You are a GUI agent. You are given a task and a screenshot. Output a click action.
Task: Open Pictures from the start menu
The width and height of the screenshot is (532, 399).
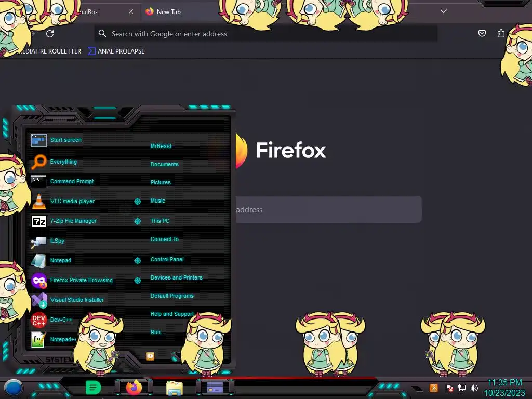coord(161,182)
